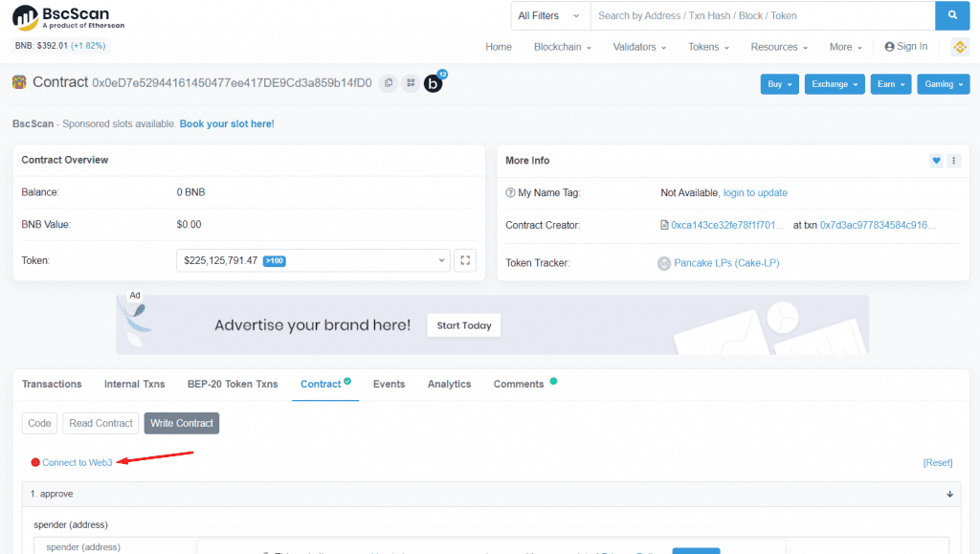Select the Write Contract button
The width and height of the screenshot is (980, 554).
pyautogui.click(x=181, y=424)
